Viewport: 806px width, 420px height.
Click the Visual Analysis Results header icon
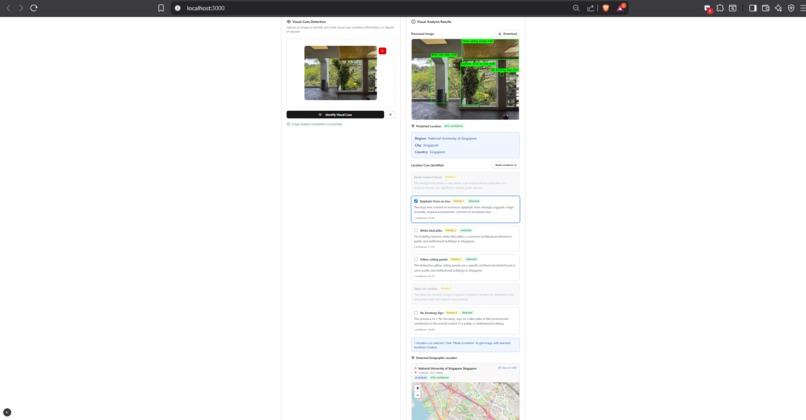pos(413,22)
